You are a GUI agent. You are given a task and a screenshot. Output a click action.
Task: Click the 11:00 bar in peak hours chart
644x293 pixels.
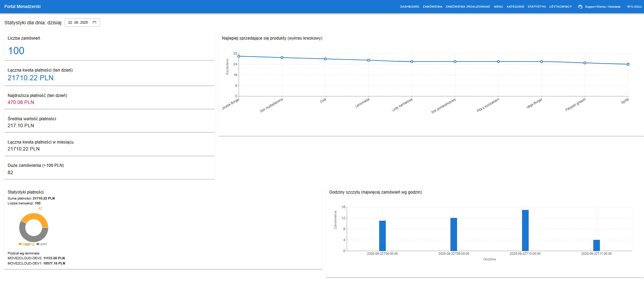pos(596,245)
